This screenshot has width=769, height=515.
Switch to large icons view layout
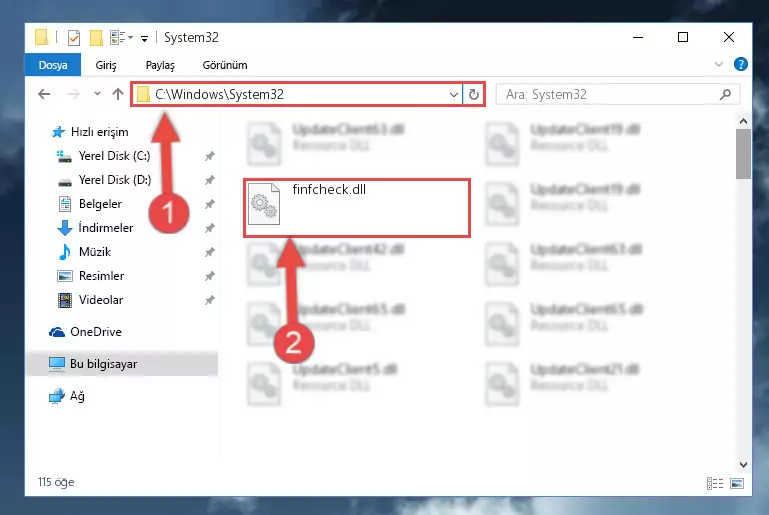click(x=737, y=484)
